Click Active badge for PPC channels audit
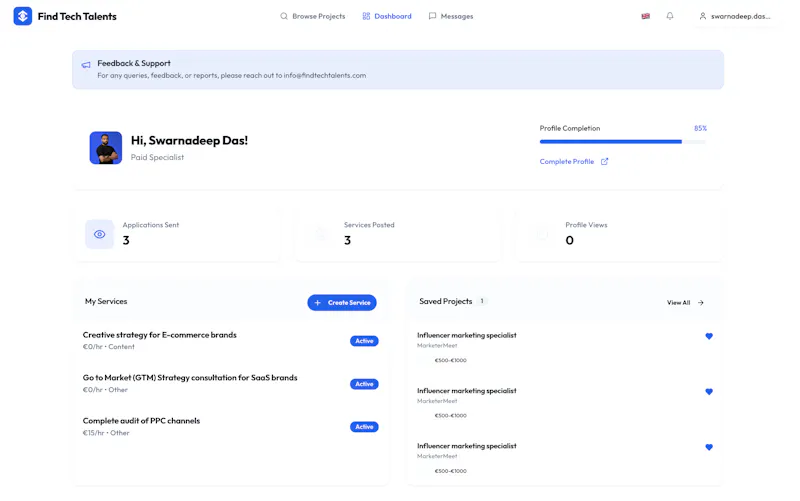 point(364,427)
